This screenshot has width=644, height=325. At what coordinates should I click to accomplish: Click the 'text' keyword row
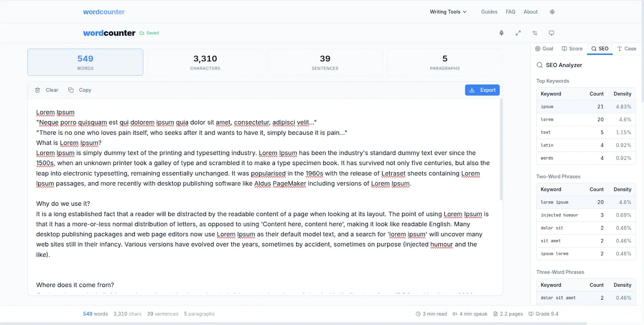coord(586,132)
